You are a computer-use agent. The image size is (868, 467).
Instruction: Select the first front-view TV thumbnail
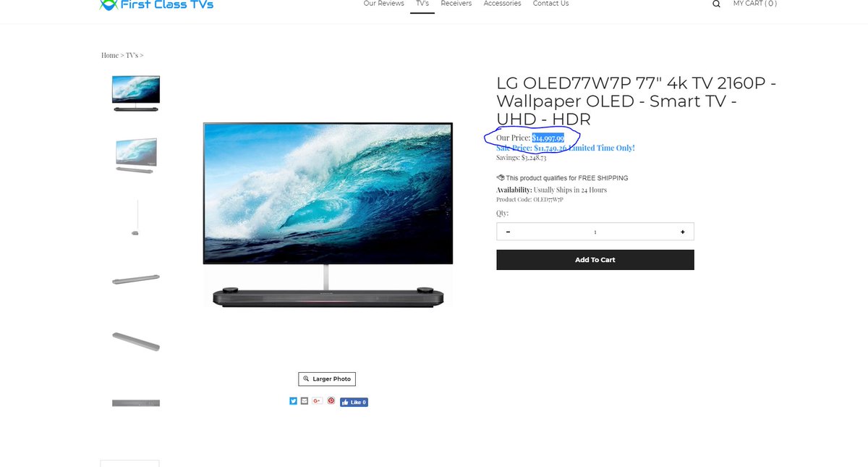coord(136,93)
